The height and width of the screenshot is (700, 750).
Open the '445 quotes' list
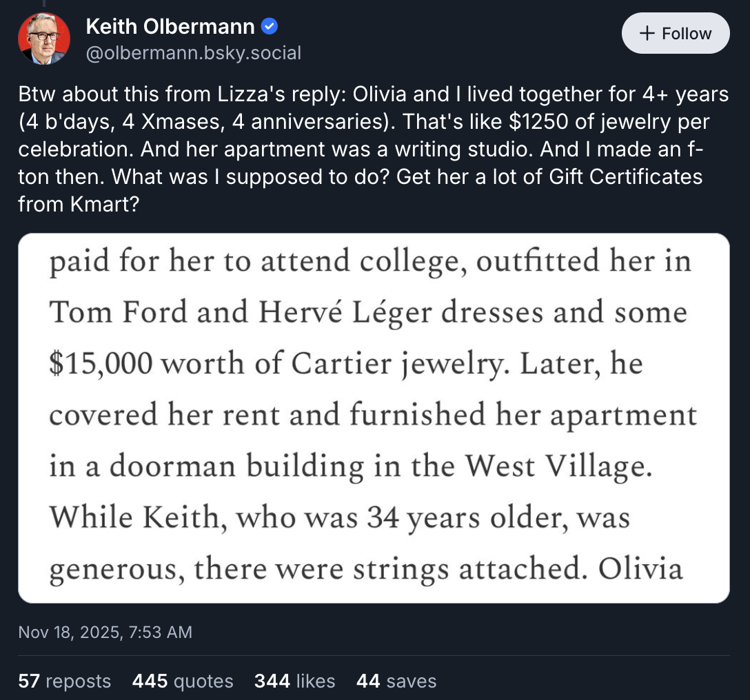182,681
